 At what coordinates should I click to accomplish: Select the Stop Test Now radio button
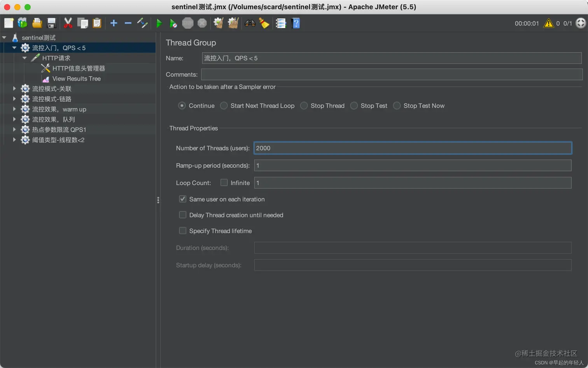(x=397, y=106)
